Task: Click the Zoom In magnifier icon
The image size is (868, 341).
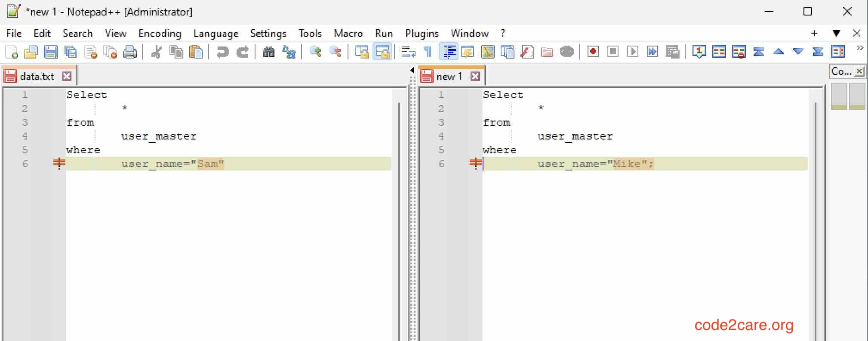Action: [315, 52]
